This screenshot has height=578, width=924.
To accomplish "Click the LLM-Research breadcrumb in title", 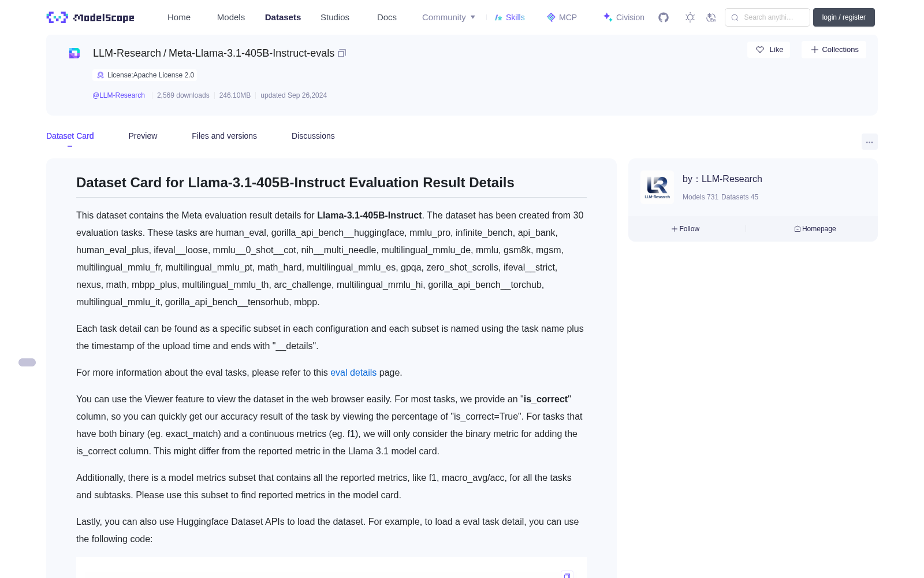I will click(x=127, y=53).
